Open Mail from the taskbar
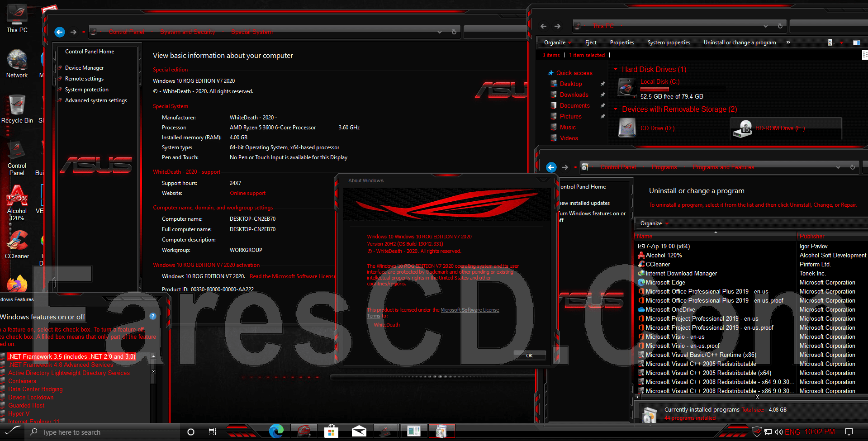The width and height of the screenshot is (868, 441). [x=359, y=432]
